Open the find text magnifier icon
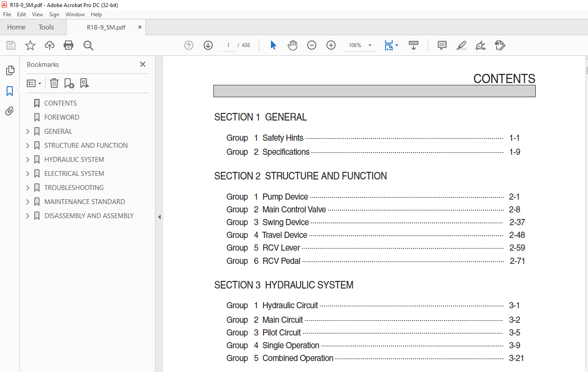 [x=88, y=45]
